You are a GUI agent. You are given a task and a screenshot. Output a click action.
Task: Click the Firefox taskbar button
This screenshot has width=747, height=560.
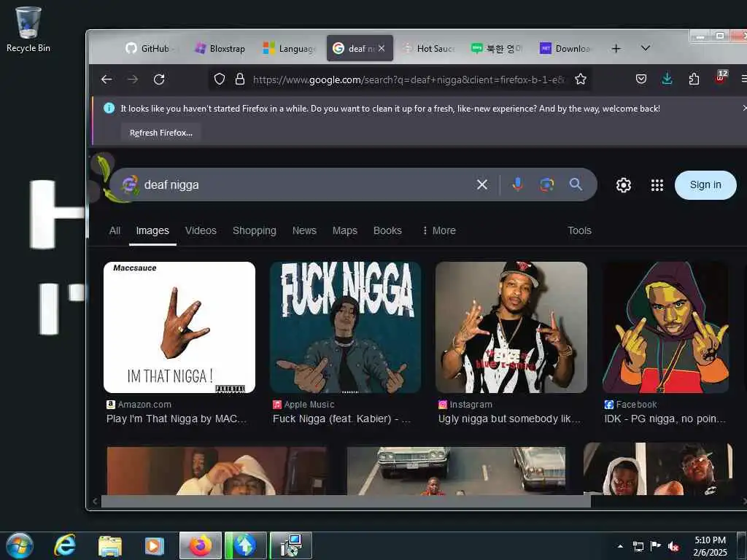(x=201, y=545)
